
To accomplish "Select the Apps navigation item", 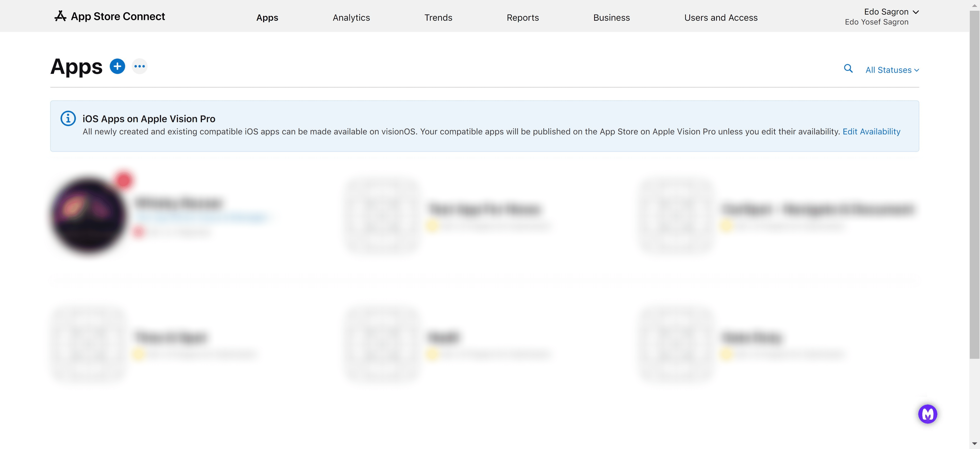I will (x=267, y=18).
